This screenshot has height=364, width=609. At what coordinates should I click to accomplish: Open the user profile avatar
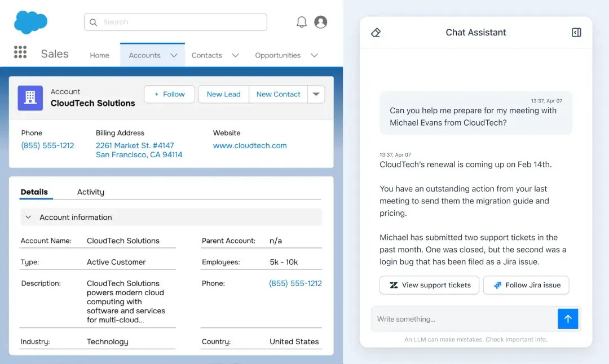[x=320, y=22]
